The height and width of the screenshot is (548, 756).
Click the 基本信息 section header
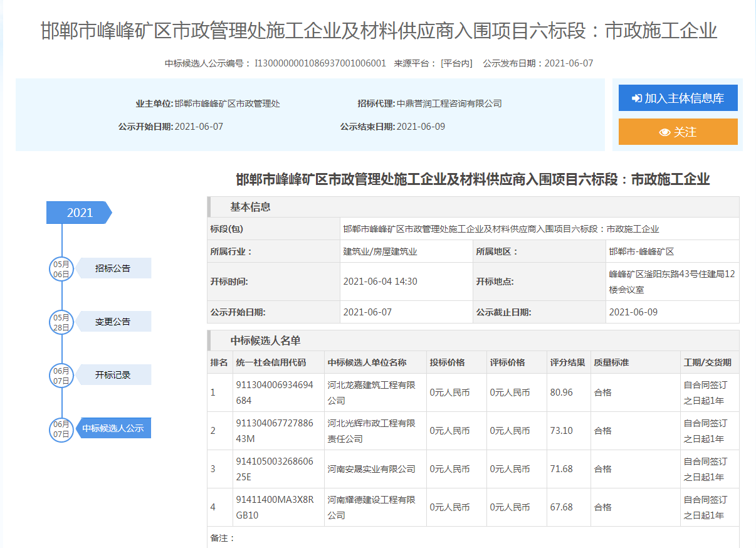click(250, 207)
